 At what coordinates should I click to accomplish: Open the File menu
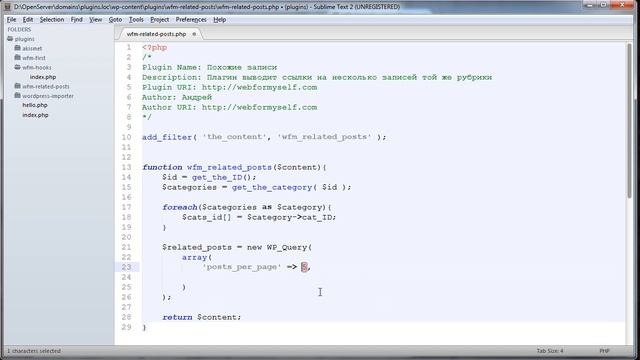11,20
